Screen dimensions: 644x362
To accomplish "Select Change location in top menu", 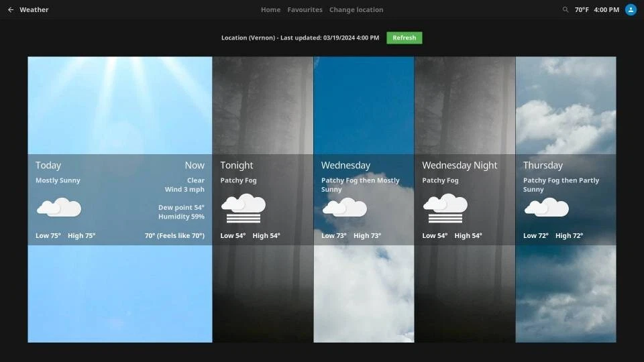I will [x=356, y=10].
